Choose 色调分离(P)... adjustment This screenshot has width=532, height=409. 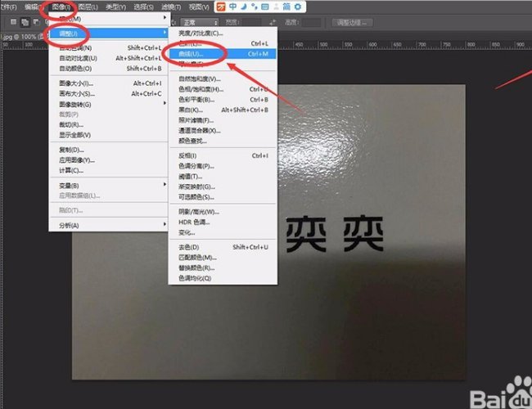[x=223, y=166]
